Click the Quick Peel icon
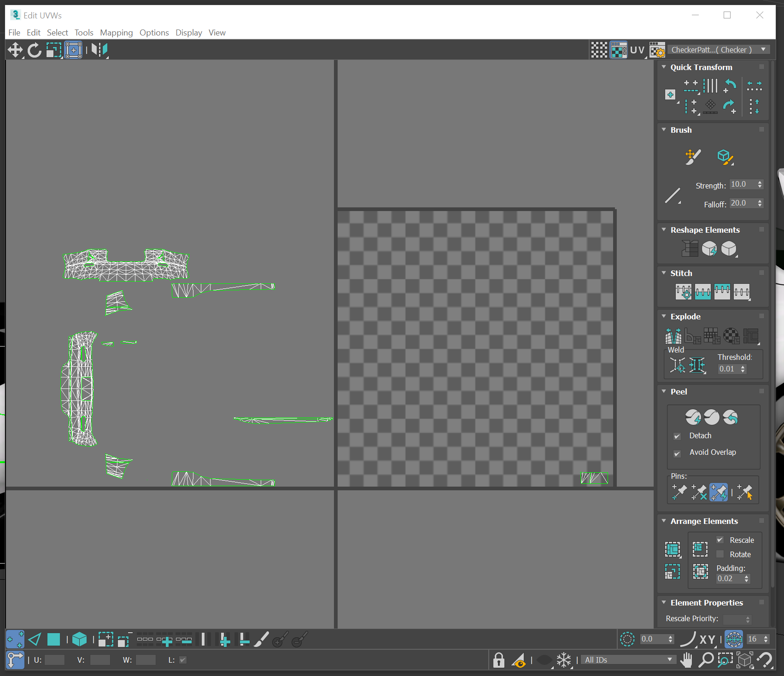The width and height of the screenshot is (784, 676). (693, 417)
